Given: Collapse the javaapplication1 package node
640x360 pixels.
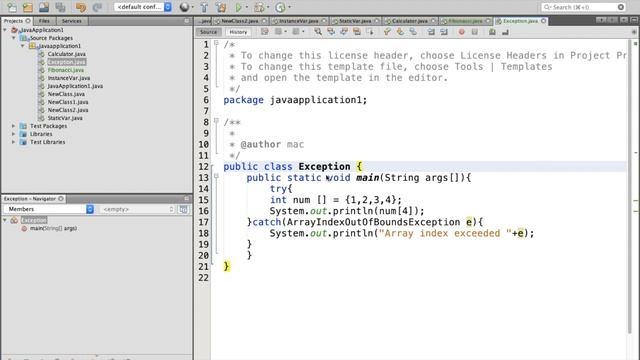Looking at the screenshot, I should pyautogui.click(x=22, y=46).
